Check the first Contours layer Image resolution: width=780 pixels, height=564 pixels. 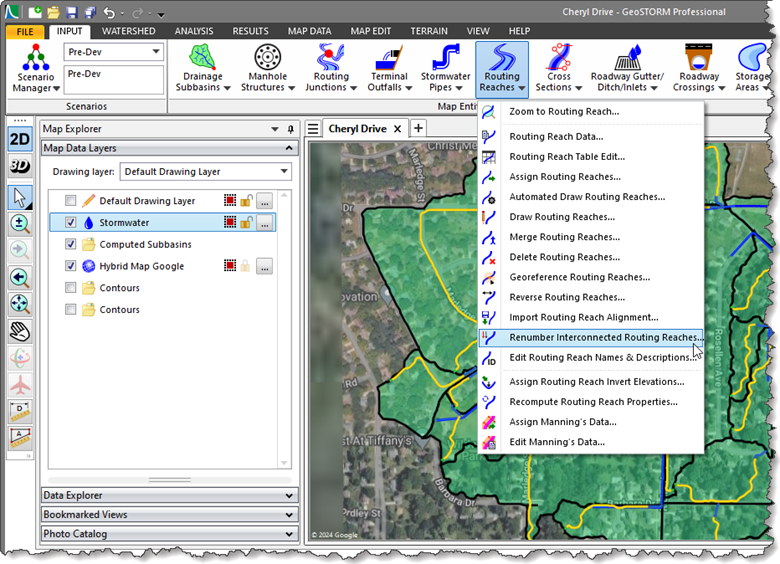click(71, 288)
